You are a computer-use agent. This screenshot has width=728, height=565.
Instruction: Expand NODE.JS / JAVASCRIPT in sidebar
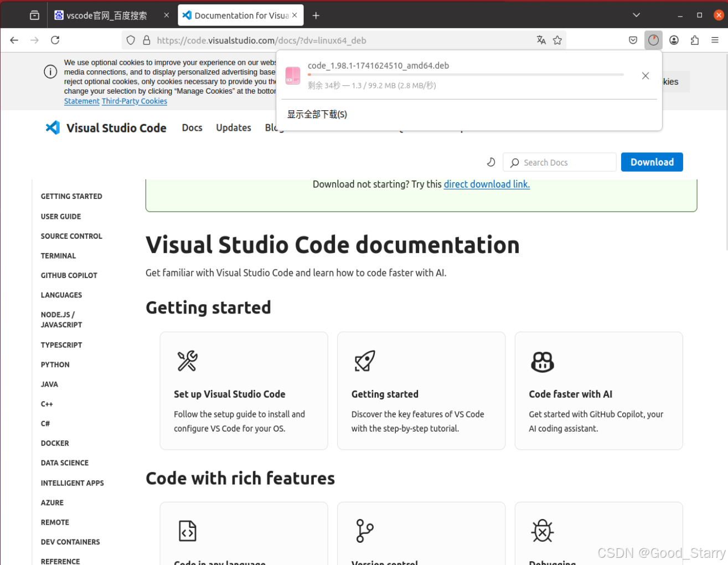(x=61, y=320)
